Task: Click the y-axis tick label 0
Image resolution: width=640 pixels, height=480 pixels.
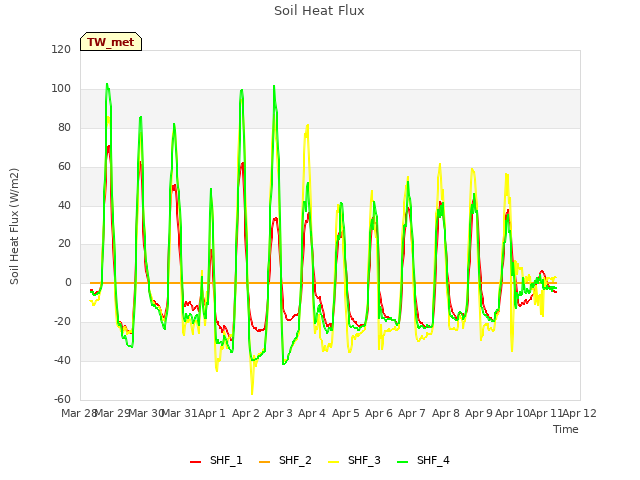Action: 68,282
